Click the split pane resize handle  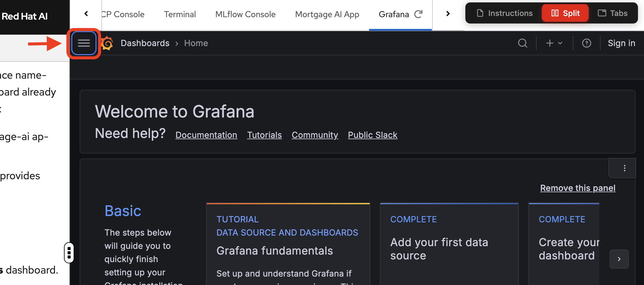tap(69, 253)
